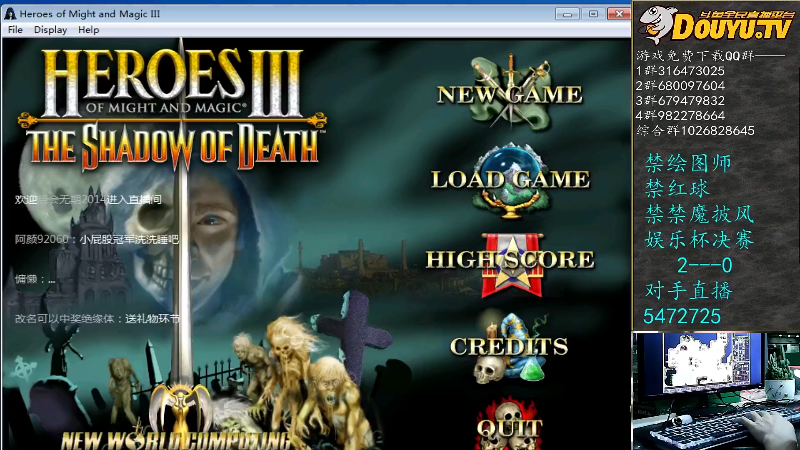This screenshot has width=800, height=450.
Task: Maximize the Heroes of Might and Magic window
Action: point(593,14)
